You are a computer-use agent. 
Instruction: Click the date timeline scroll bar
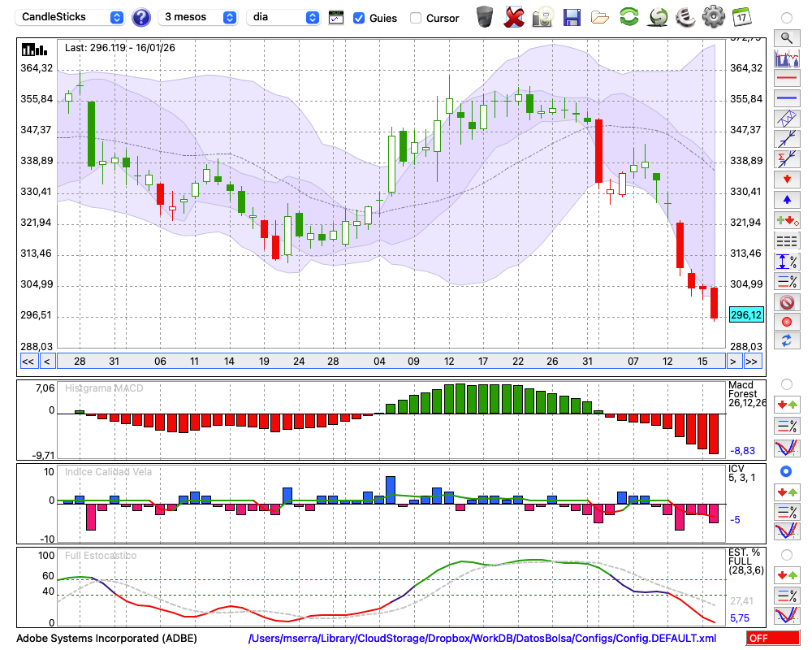pyautogui.click(x=390, y=362)
